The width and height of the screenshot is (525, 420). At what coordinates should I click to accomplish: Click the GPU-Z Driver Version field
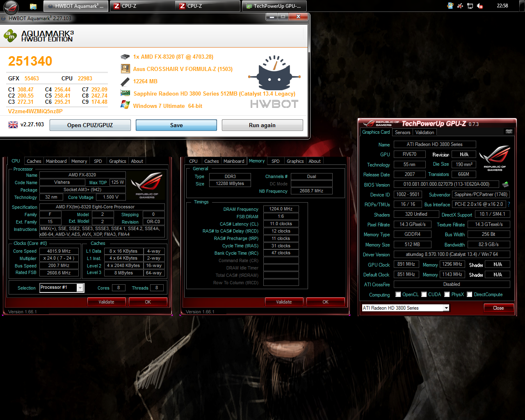click(x=452, y=254)
